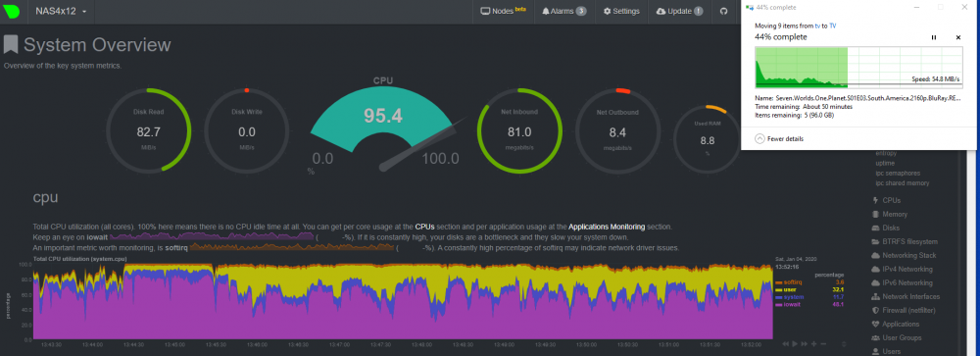Click the 'Speed: 54.8 MB/s' label
The image size is (980, 356).
tap(936, 79)
